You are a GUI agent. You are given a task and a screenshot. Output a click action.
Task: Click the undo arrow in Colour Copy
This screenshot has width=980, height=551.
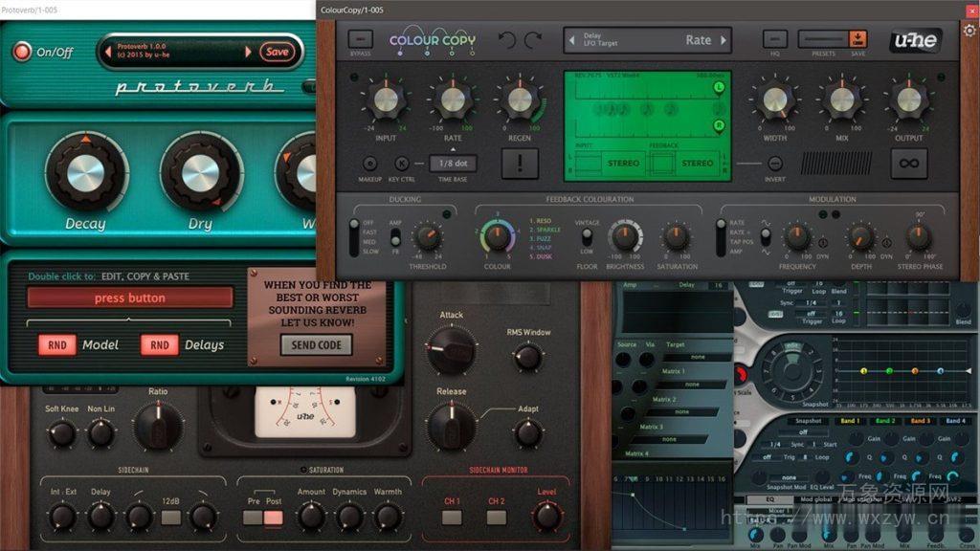(507, 40)
